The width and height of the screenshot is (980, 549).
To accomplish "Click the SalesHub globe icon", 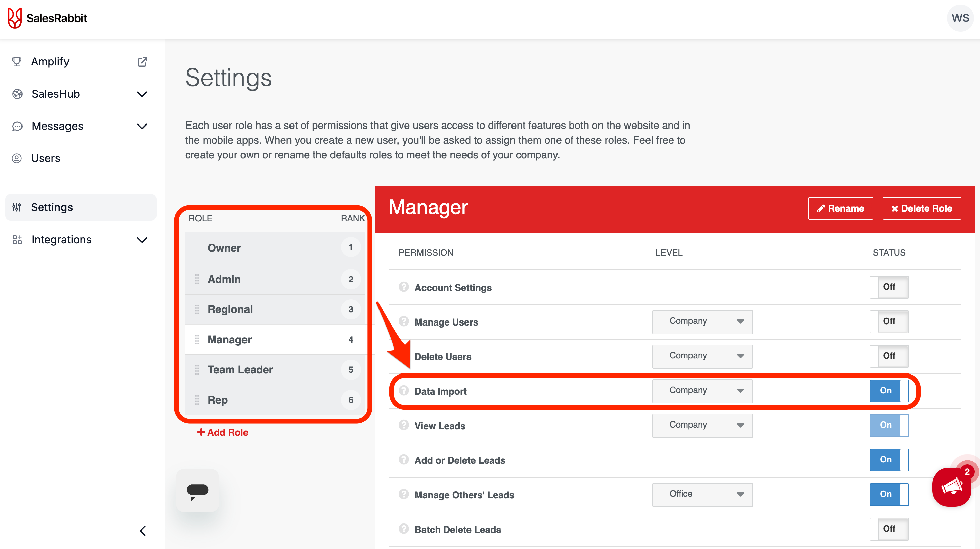I will click(17, 94).
